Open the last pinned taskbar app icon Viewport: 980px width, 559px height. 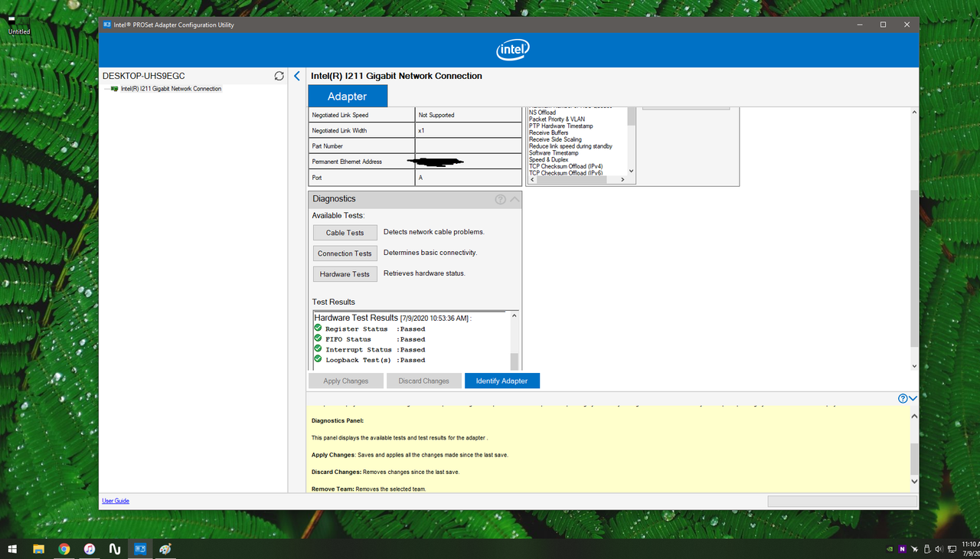165,549
